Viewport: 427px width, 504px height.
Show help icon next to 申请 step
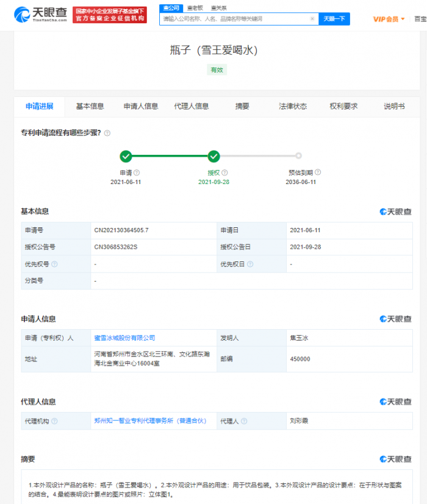137,172
